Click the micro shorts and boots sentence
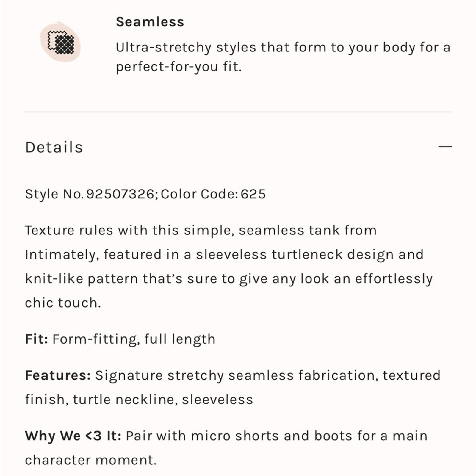This screenshot has height=476, width=476. point(277,436)
